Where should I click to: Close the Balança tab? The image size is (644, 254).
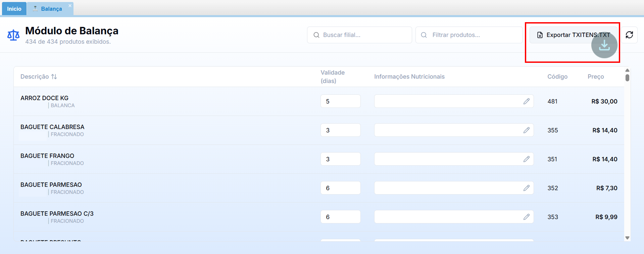70,6
